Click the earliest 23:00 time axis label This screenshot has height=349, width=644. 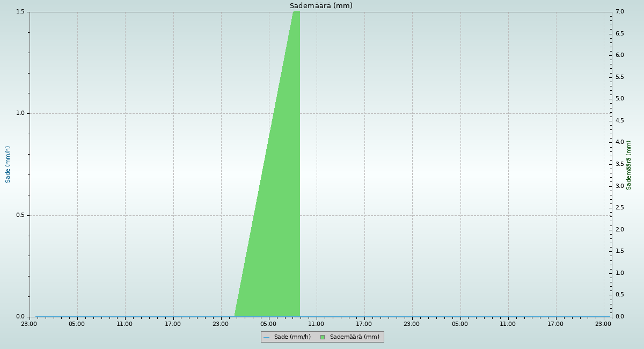click(29, 324)
